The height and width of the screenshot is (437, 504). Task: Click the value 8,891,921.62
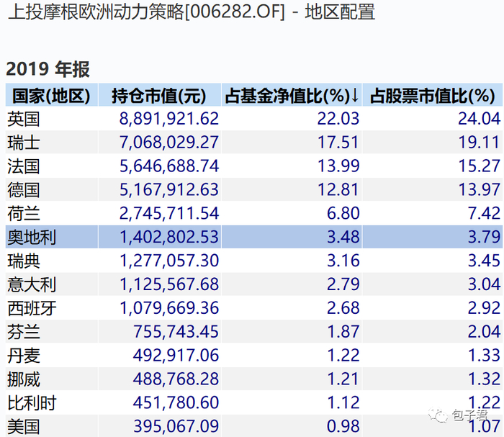coord(169,119)
